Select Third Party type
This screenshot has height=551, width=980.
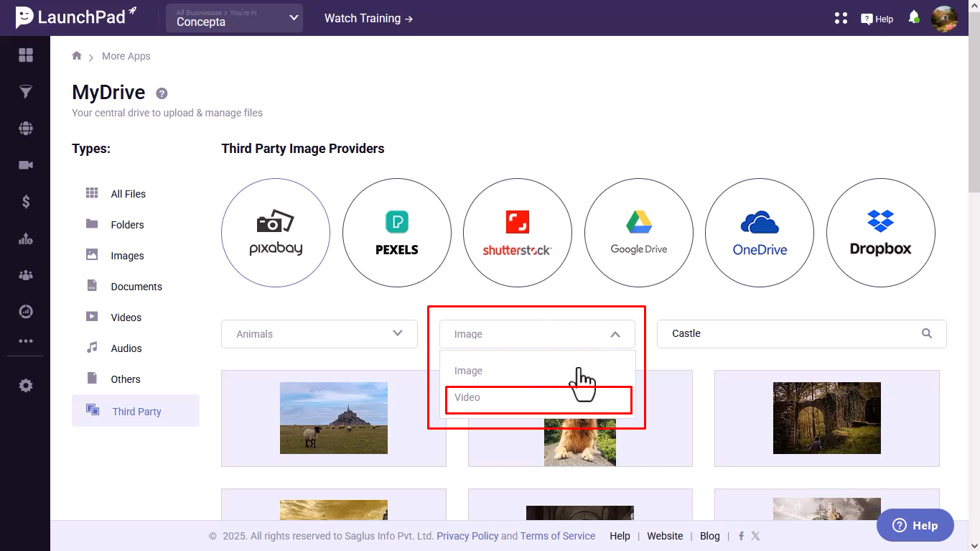(136, 411)
